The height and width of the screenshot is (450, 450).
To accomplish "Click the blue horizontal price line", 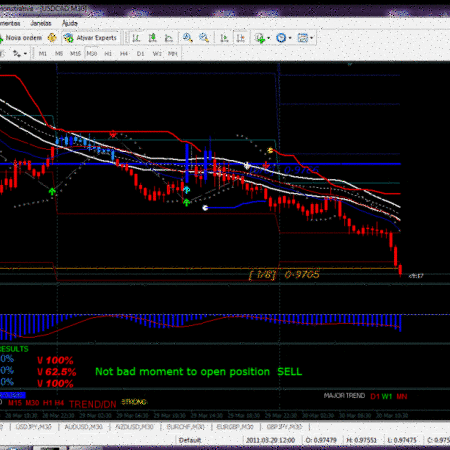I will (x=200, y=164).
